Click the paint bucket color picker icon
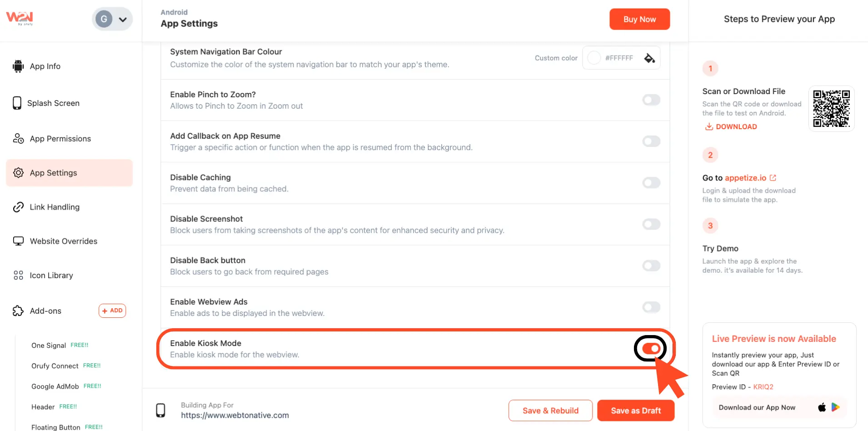Viewport: 868px width, 431px height. tap(649, 58)
